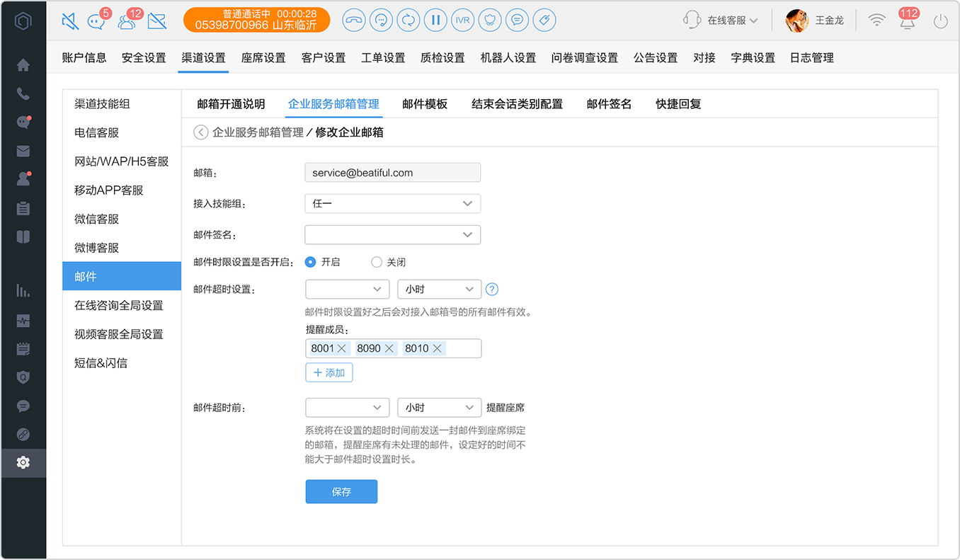Click the 添加 member button
This screenshot has width=960, height=560.
[329, 372]
